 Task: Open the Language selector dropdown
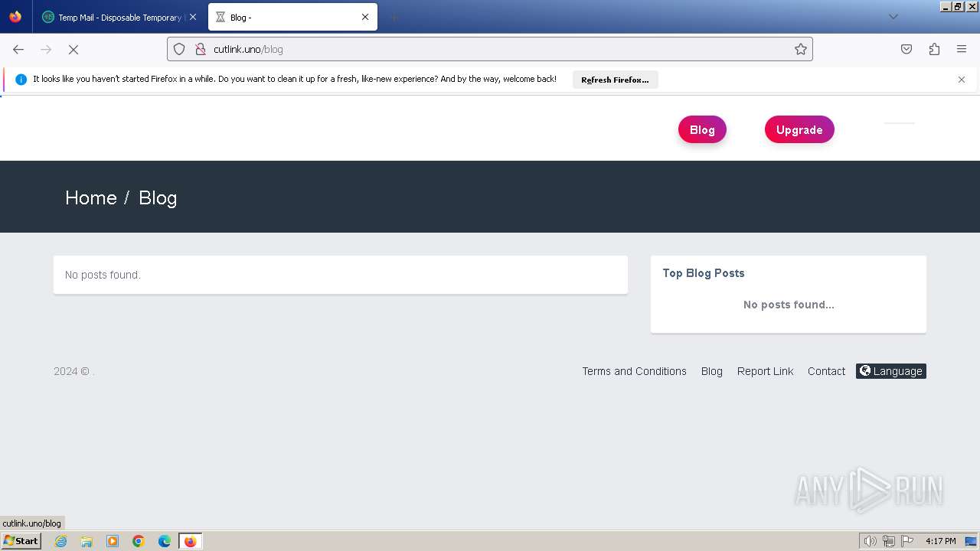(891, 371)
